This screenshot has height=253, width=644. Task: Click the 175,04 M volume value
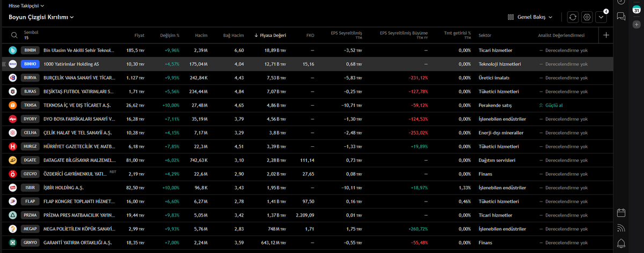pyautogui.click(x=199, y=64)
